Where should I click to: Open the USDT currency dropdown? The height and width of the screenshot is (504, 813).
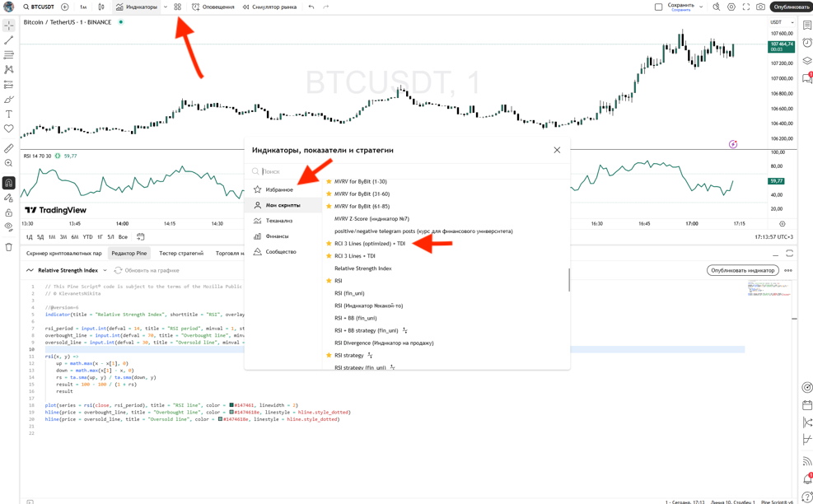tap(781, 22)
